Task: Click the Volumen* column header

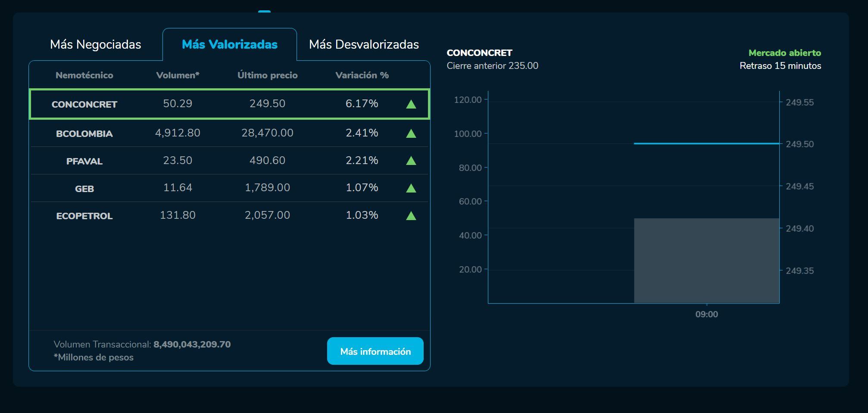Action: (x=177, y=75)
